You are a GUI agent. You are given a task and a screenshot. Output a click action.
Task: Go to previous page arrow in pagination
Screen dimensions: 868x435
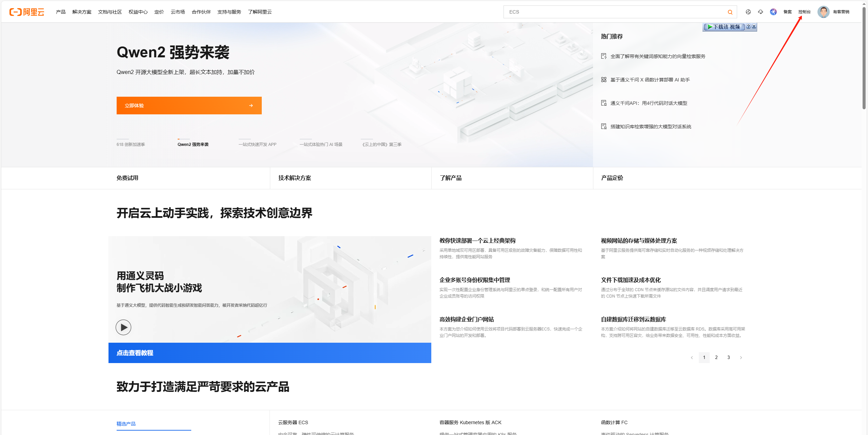[x=692, y=358]
